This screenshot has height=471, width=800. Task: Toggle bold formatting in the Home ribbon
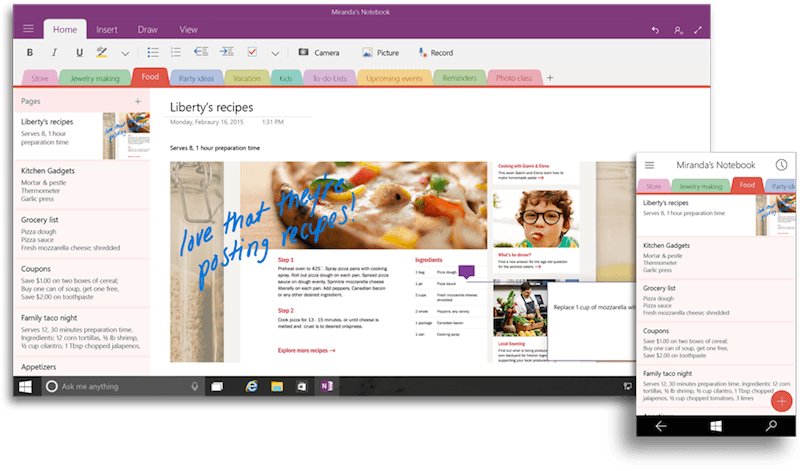[x=29, y=52]
